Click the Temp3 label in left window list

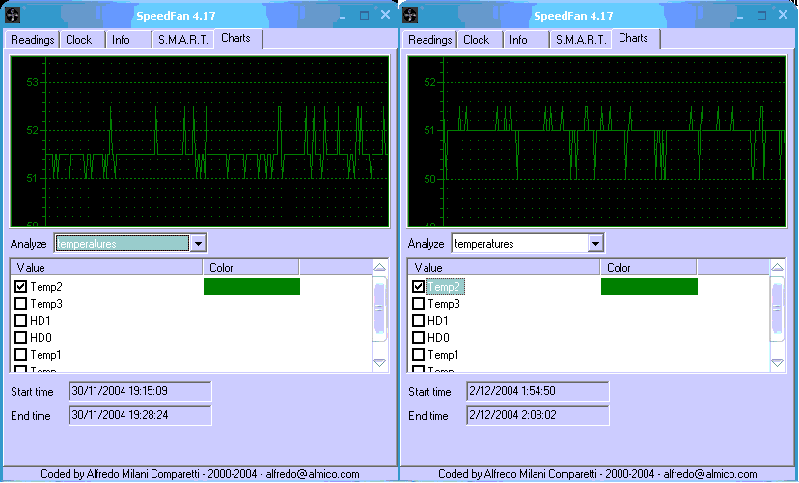click(46, 304)
